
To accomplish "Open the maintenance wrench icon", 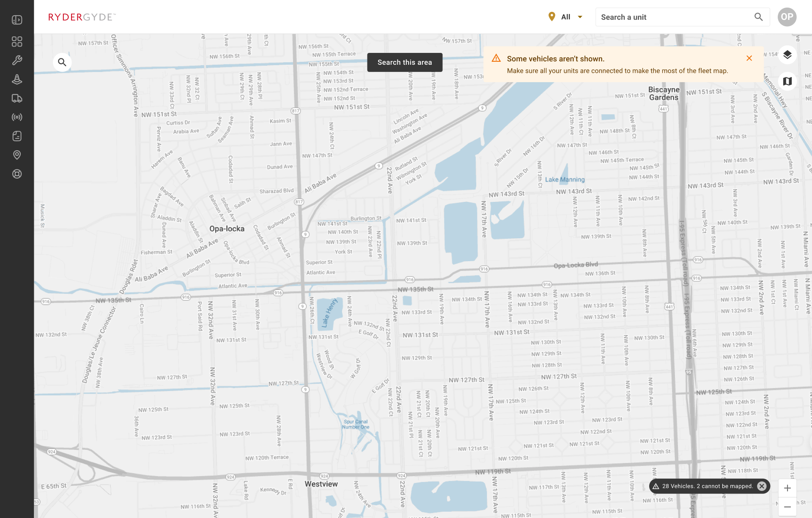I will 17,61.
